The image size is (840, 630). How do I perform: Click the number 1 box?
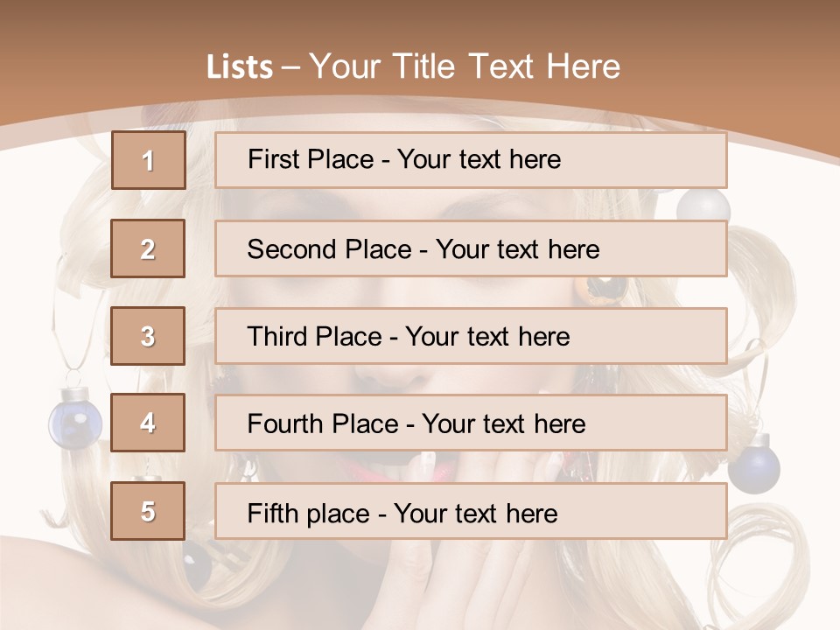pyautogui.click(x=149, y=160)
